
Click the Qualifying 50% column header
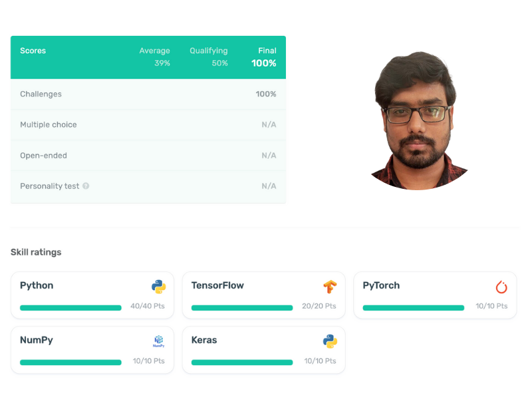tap(209, 57)
